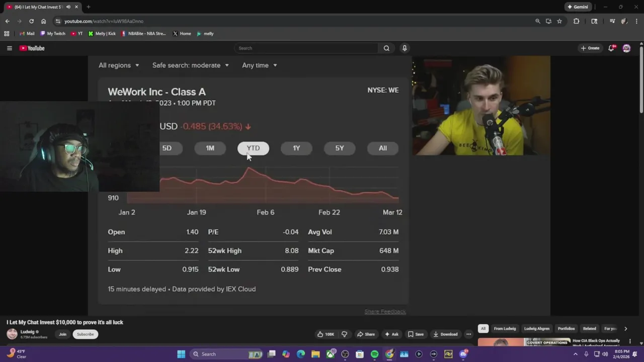The image size is (644, 362).
Task: Open YouTube notifications bell
Action: click(x=611, y=48)
